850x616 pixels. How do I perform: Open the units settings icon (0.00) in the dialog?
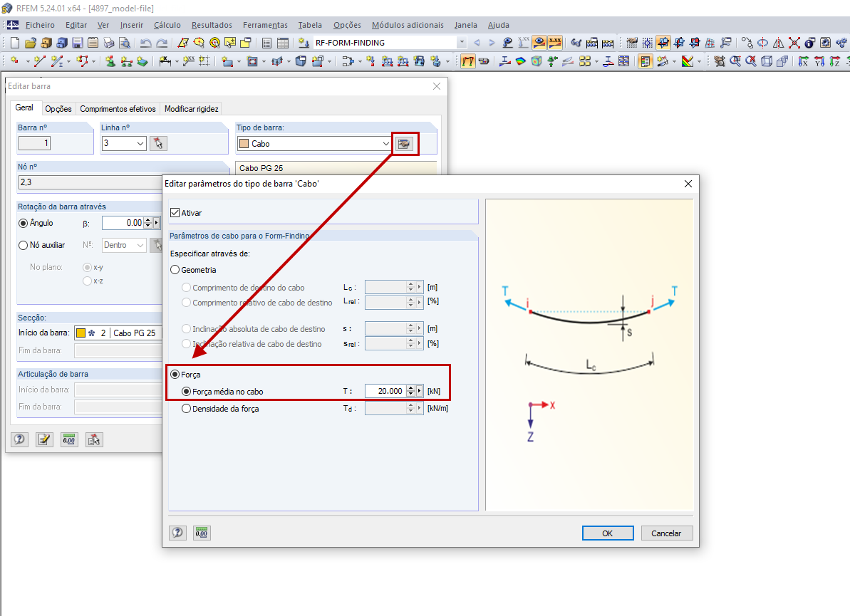coord(201,532)
